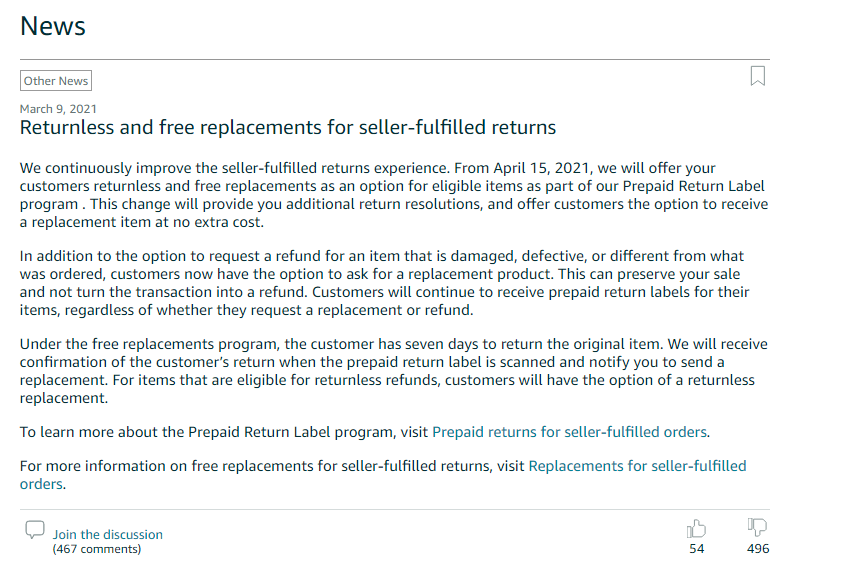Click the paragraph starting 'We continuously improve'
This screenshot has width=842, height=574.
coord(394,195)
